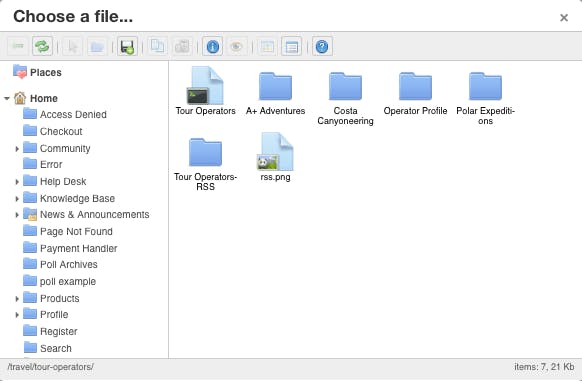Open the Page Not Found folder
The image size is (582, 381).
pyautogui.click(x=68, y=231)
